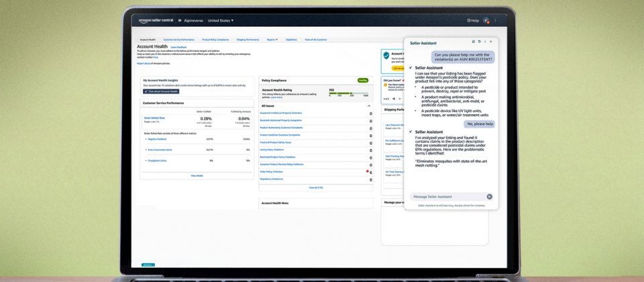The image size is (644, 282).
Task: Open the United States marketplace dropdown
Action: pos(221,21)
